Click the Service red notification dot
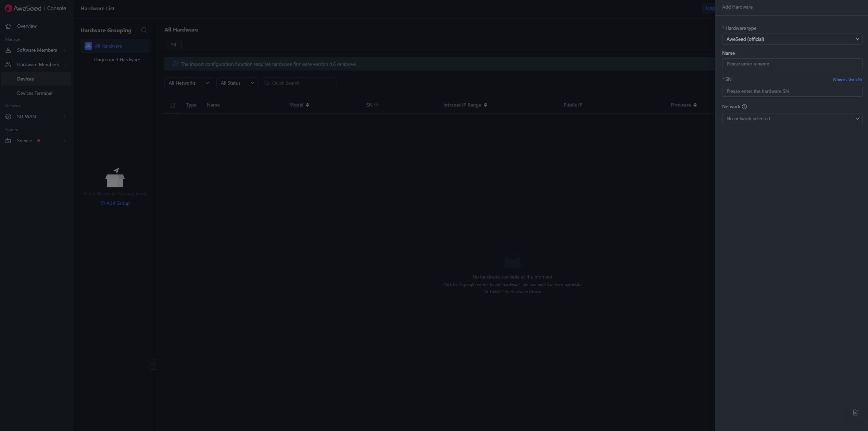The height and width of the screenshot is (431, 868). pos(39,140)
